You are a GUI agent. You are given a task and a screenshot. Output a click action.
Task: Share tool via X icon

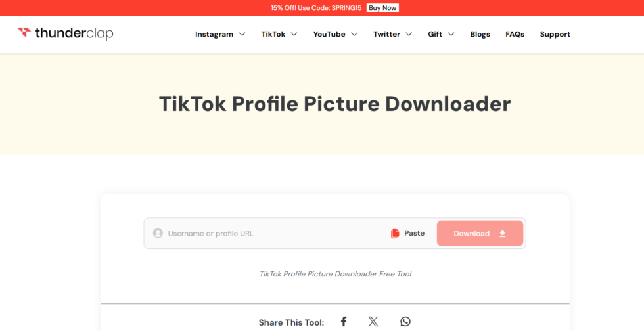tap(373, 321)
